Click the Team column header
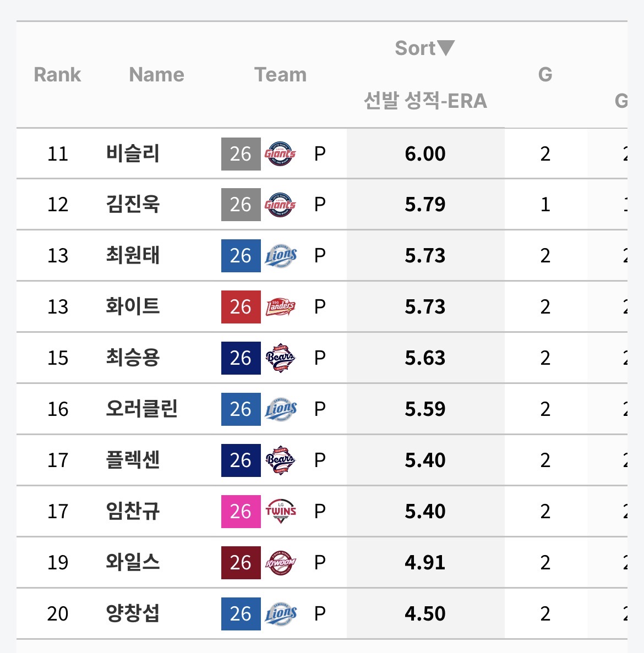This screenshot has width=644, height=653. click(280, 75)
